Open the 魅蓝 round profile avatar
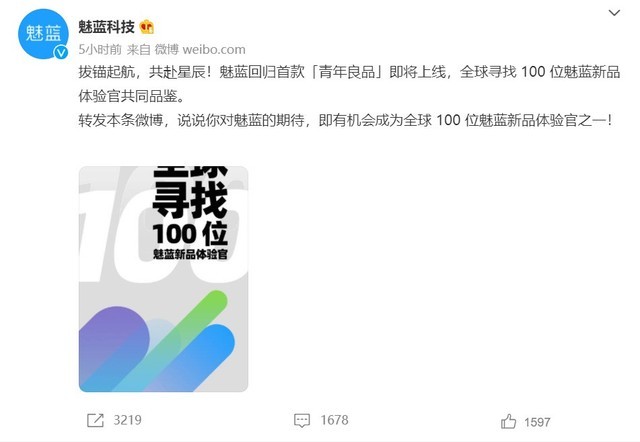The width and height of the screenshot is (640, 442). [x=43, y=34]
